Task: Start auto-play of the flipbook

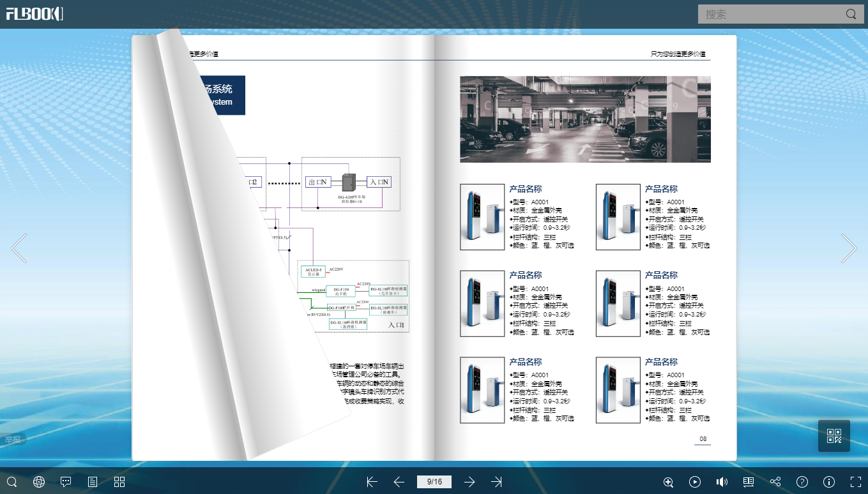Action: point(695,482)
